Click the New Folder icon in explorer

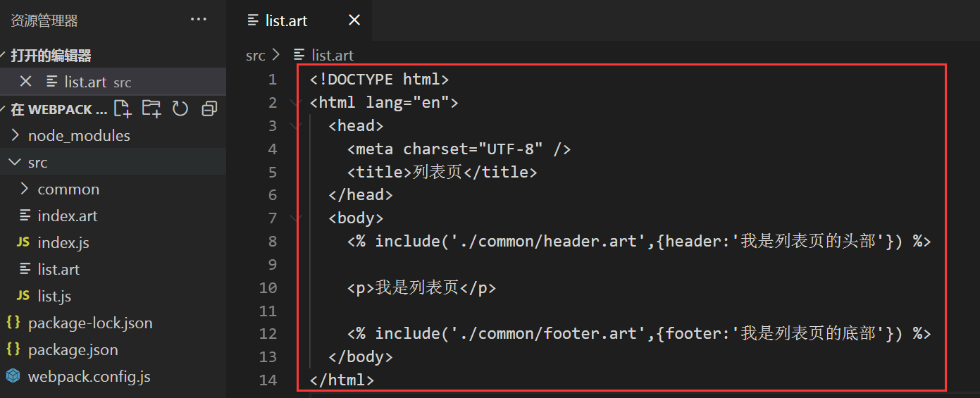pos(151,108)
